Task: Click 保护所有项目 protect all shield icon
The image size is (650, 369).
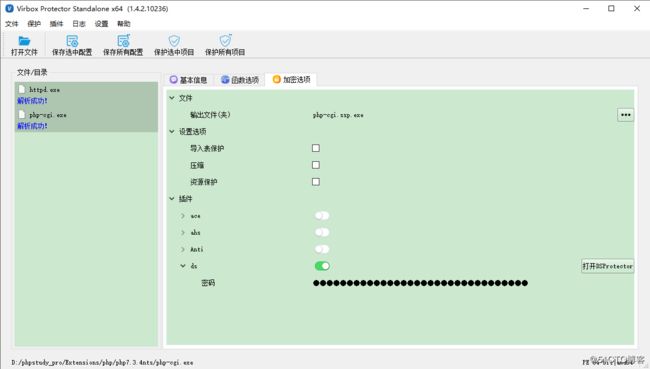Action: [x=225, y=41]
